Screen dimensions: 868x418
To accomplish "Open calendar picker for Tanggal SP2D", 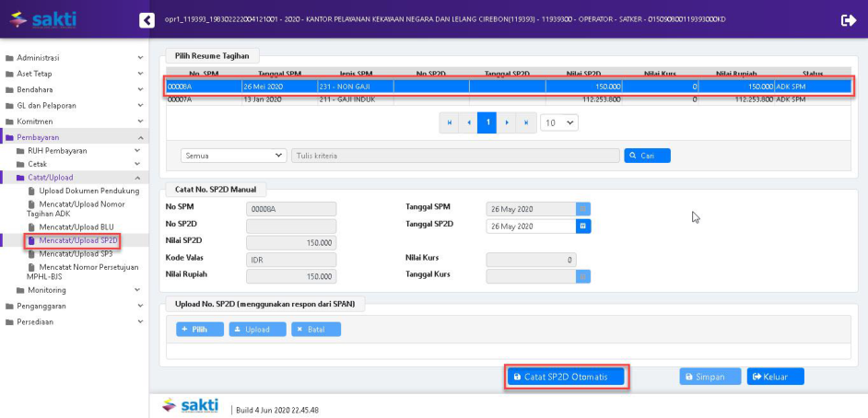I will point(583,226).
